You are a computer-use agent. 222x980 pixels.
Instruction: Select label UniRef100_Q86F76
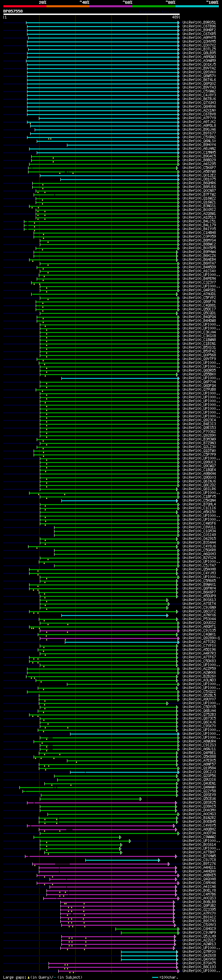pyautogui.click(x=199, y=302)
